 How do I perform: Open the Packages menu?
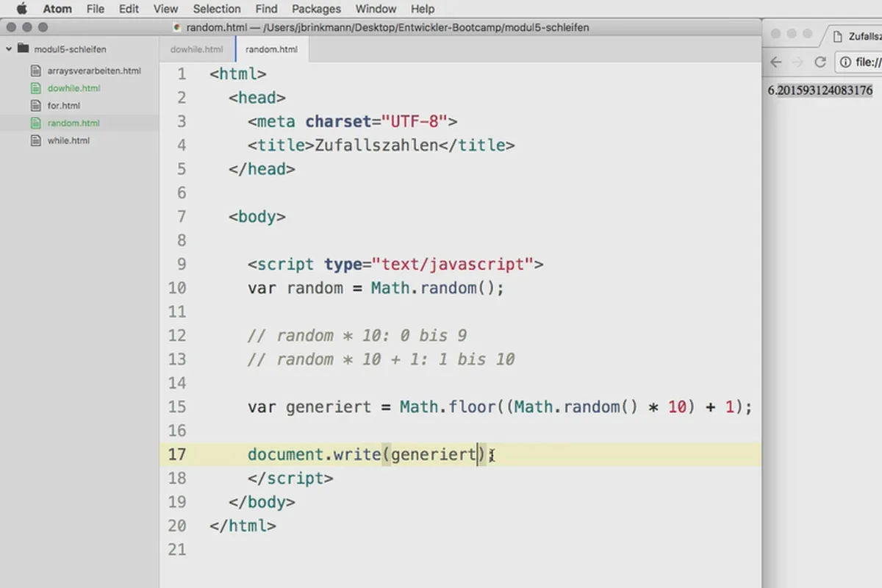(316, 9)
